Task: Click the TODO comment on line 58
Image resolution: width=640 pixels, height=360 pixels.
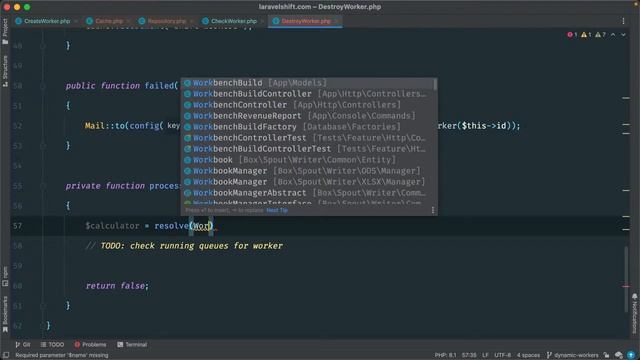Action: tap(184, 246)
